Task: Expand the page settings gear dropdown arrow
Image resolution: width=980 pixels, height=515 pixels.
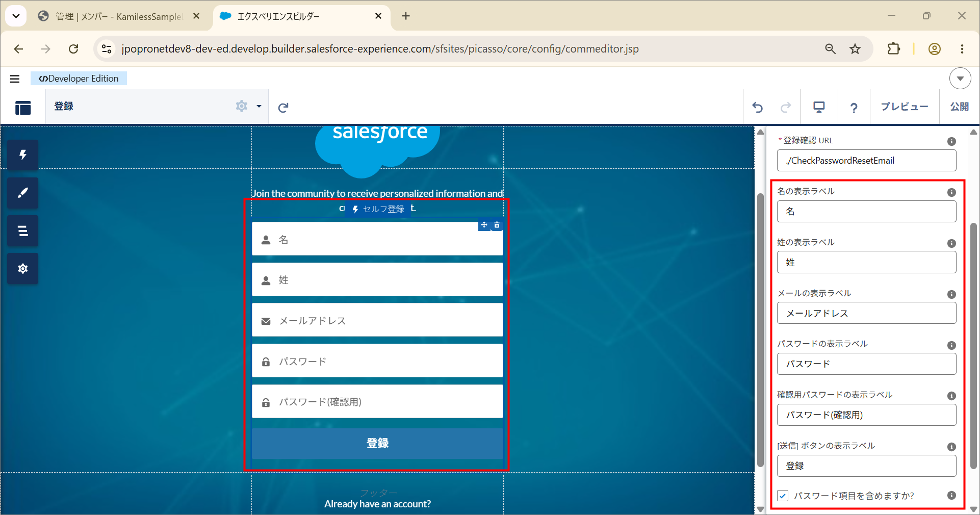Action: (x=259, y=107)
